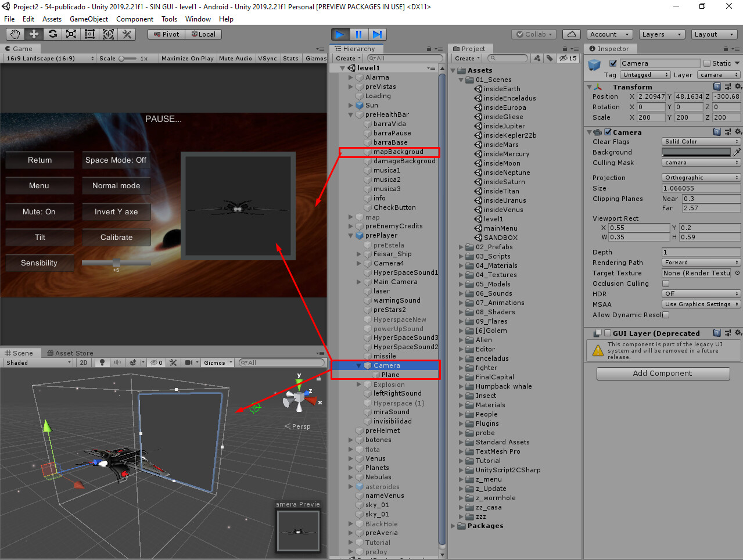The width and height of the screenshot is (743, 560).
Task: Click the Add Component button
Action: pos(662,374)
